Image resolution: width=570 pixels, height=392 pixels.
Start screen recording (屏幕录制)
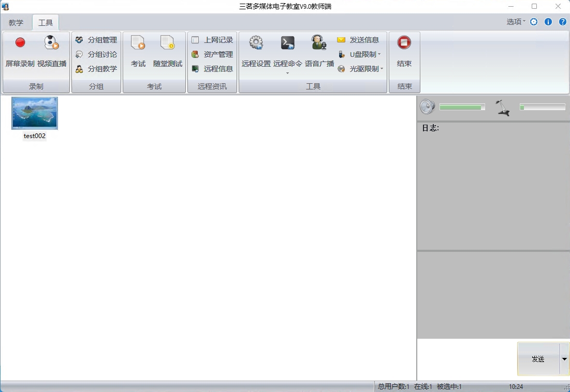point(20,52)
